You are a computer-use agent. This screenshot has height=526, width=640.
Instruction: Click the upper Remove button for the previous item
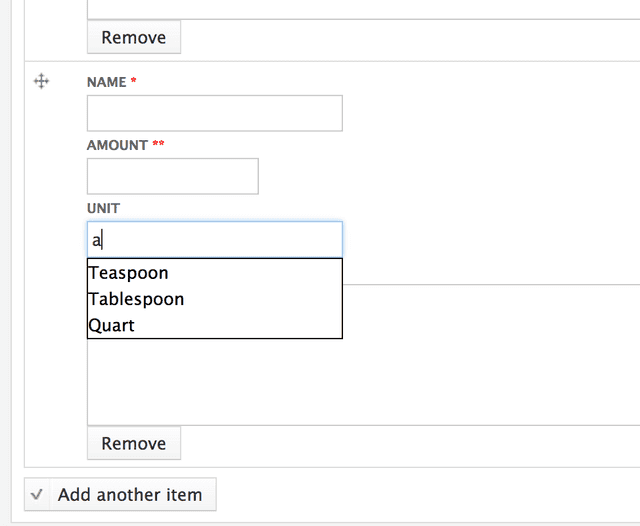[x=134, y=37]
